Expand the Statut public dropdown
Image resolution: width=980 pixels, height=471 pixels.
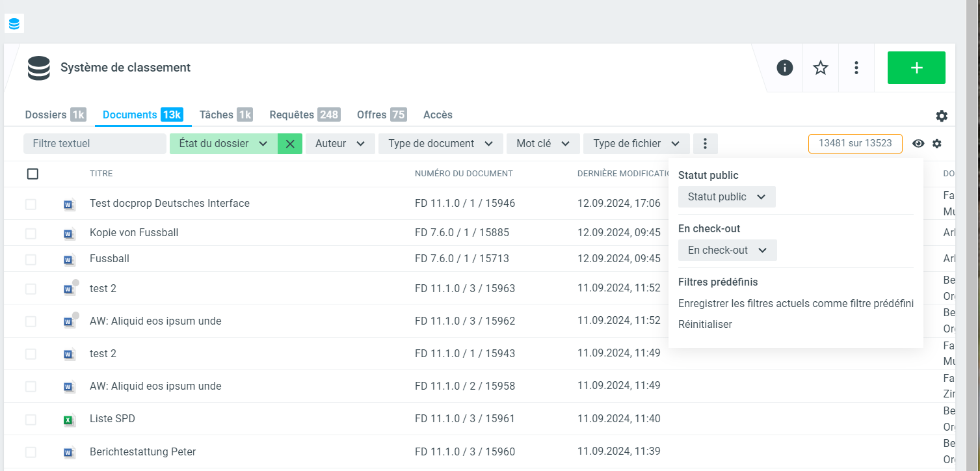pyautogui.click(x=726, y=197)
